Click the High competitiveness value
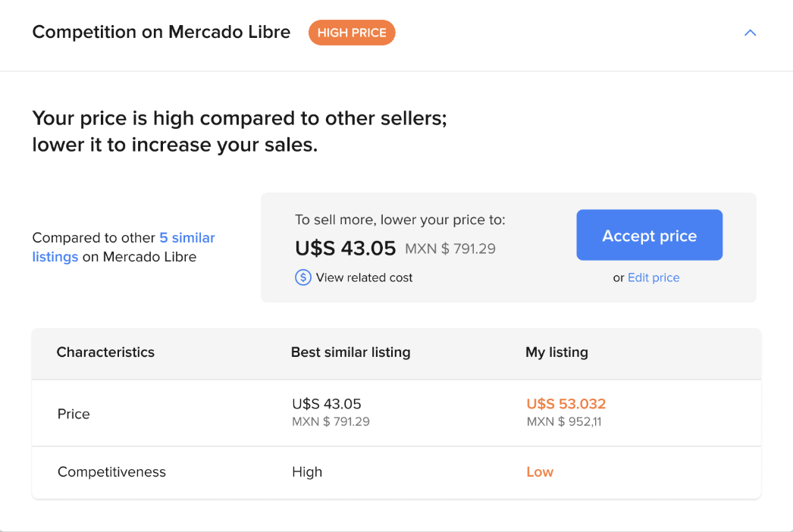The height and width of the screenshot is (532, 793). click(x=307, y=472)
